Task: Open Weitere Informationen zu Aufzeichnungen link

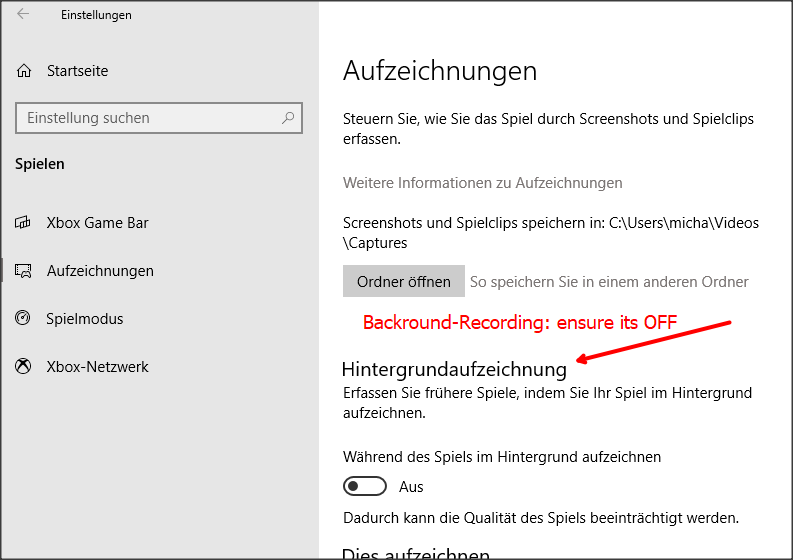Action: pyautogui.click(x=482, y=183)
